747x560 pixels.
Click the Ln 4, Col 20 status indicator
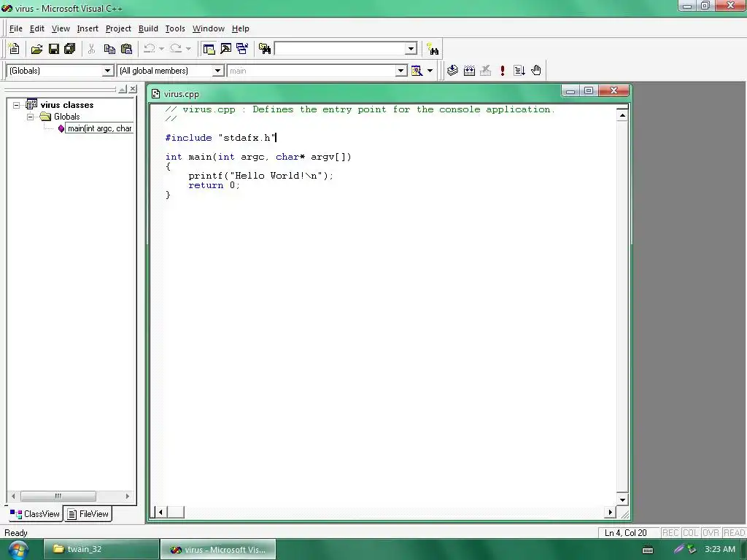coord(625,533)
